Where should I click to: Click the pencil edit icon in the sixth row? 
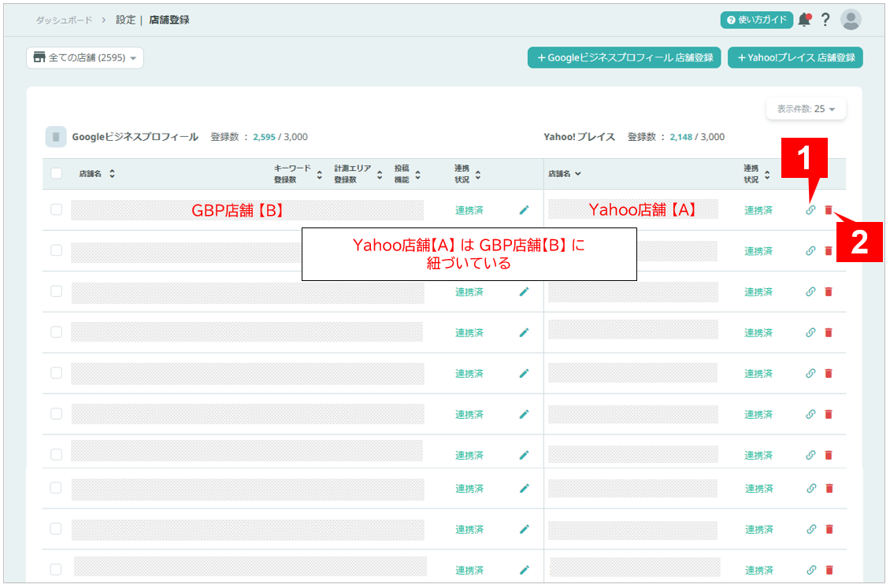[x=524, y=415]
